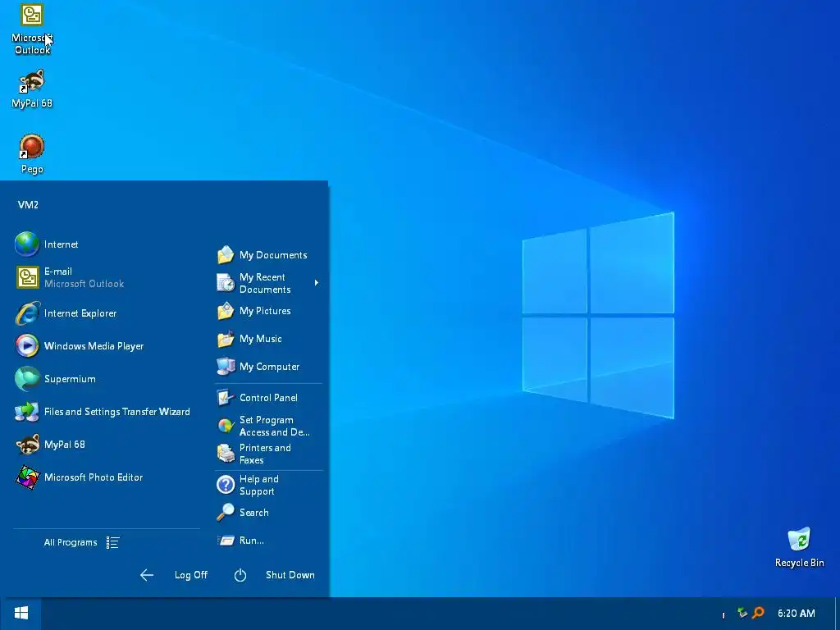The height and width of the screenshot is (630, 840).
Task: Click the Search magnifier icon in Start menu
Action: (226, 513)
